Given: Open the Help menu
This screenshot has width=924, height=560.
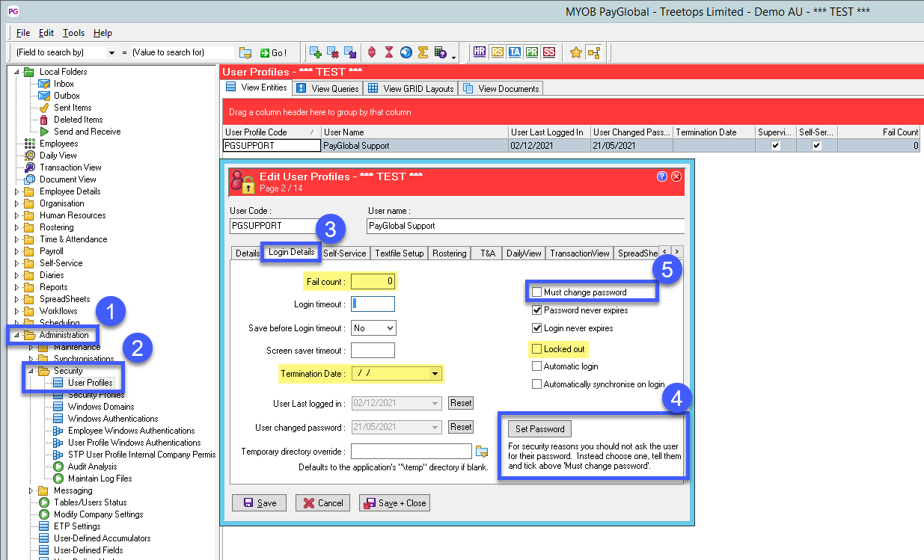Looking at the screenshot, I should pyautogui.click(x=103, y=33).
